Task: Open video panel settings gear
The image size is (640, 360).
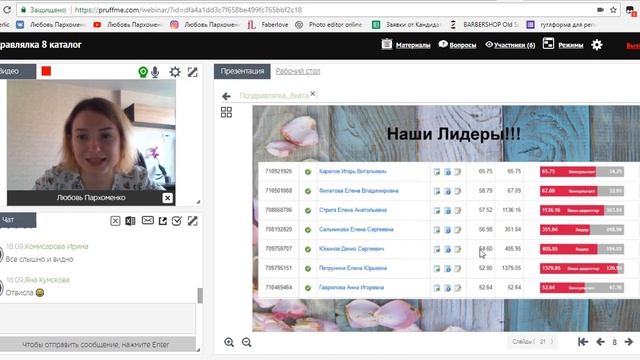Action: (x=175, y=72)
